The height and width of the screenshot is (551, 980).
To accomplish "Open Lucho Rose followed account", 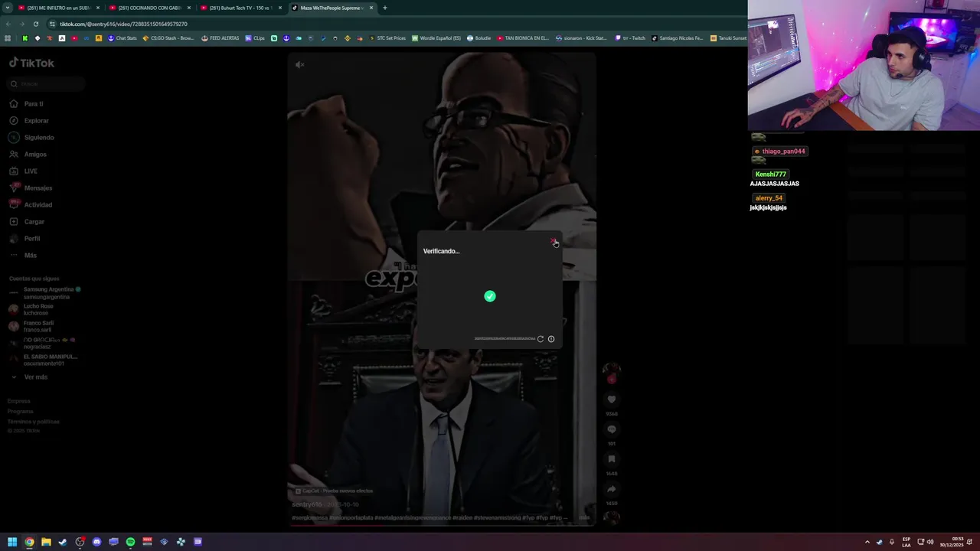I will point(38,309).
